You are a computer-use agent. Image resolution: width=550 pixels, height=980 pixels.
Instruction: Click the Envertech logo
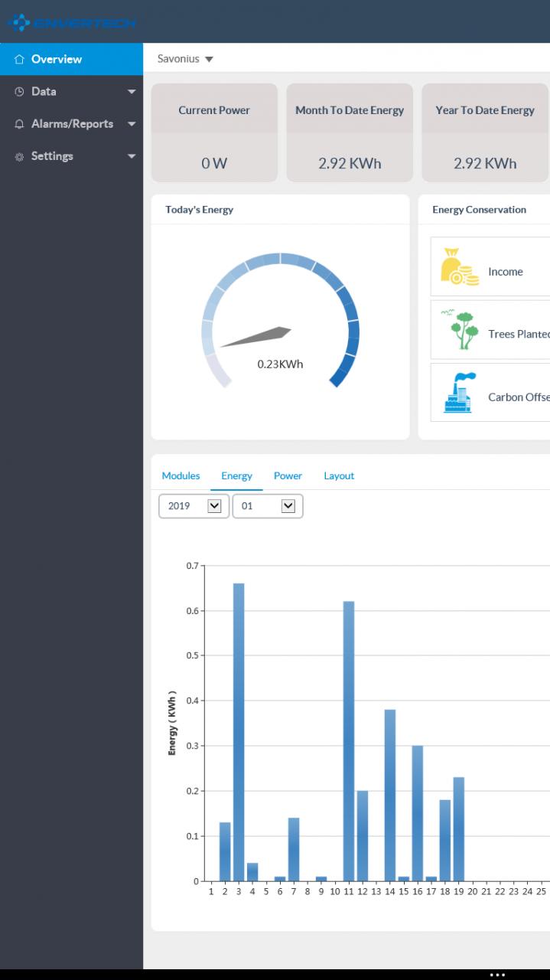point(72,23)
